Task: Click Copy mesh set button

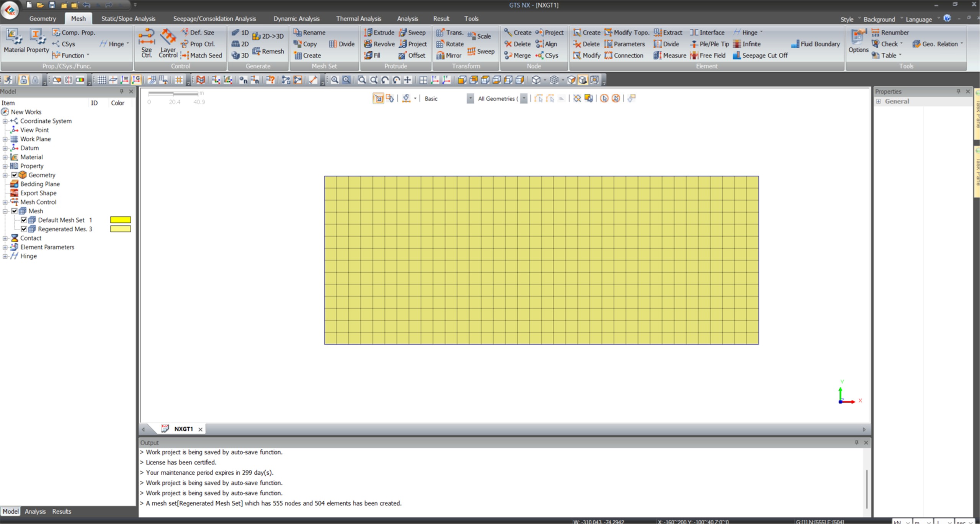Action: [x=305, y=44]
